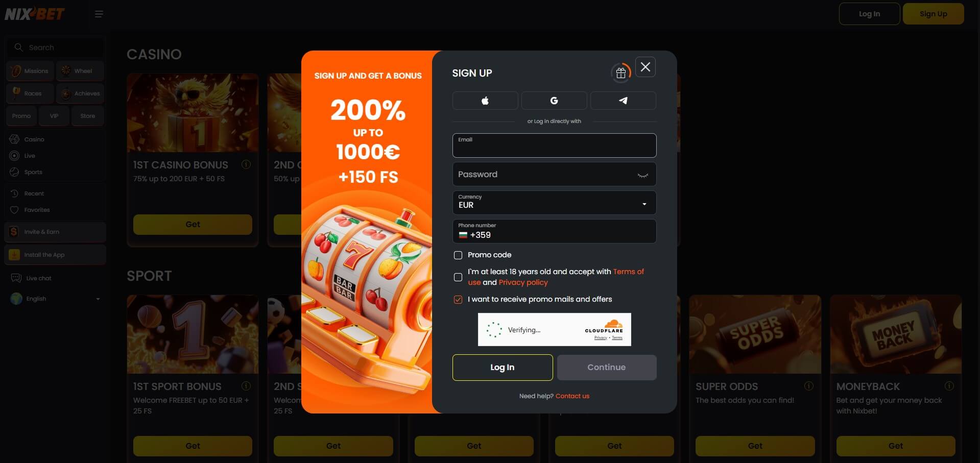
Task: Tick the 18 years old agreement checkbox
Action: coord(458,277)
